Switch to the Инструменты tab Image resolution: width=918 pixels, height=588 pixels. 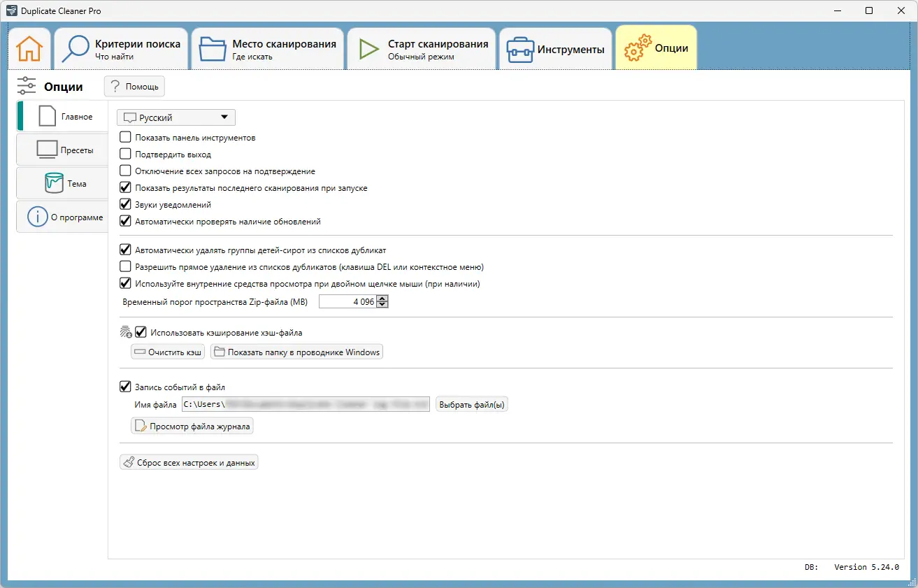pyautogui.click(x=556, y=49)
